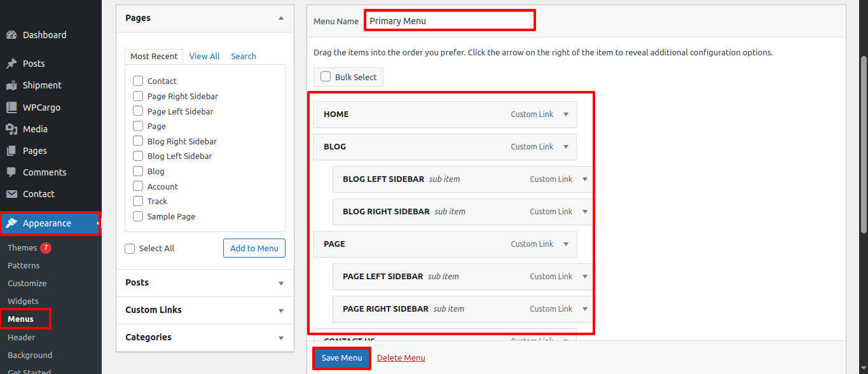868x374 pixels.
Task: Expand the HOME menu item arrow
Action: coord(566,114)
